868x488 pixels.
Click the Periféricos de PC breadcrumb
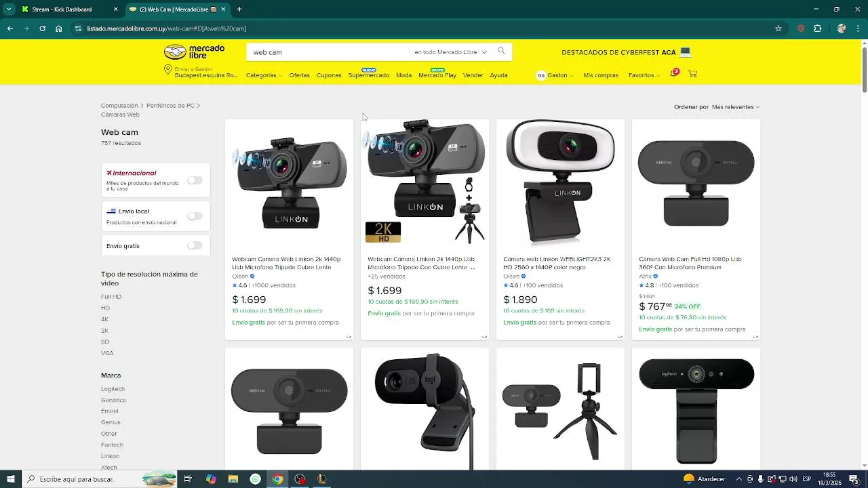point(170,106)
